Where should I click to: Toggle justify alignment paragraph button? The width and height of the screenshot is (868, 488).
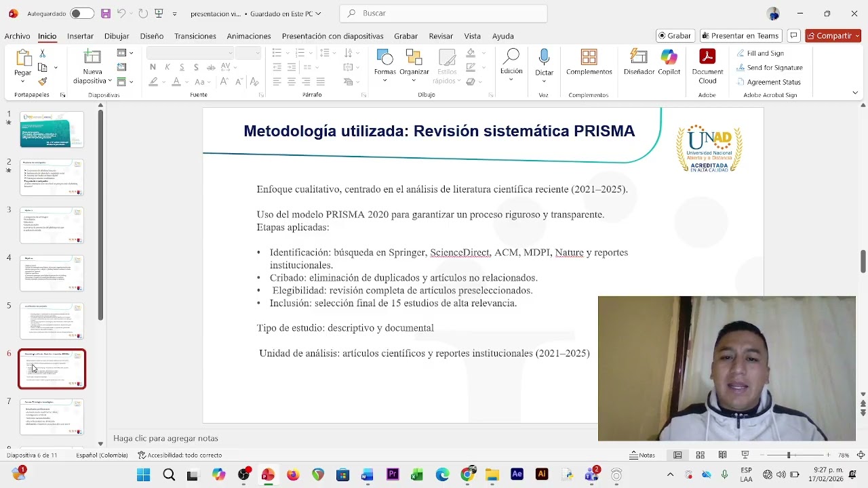320,81
